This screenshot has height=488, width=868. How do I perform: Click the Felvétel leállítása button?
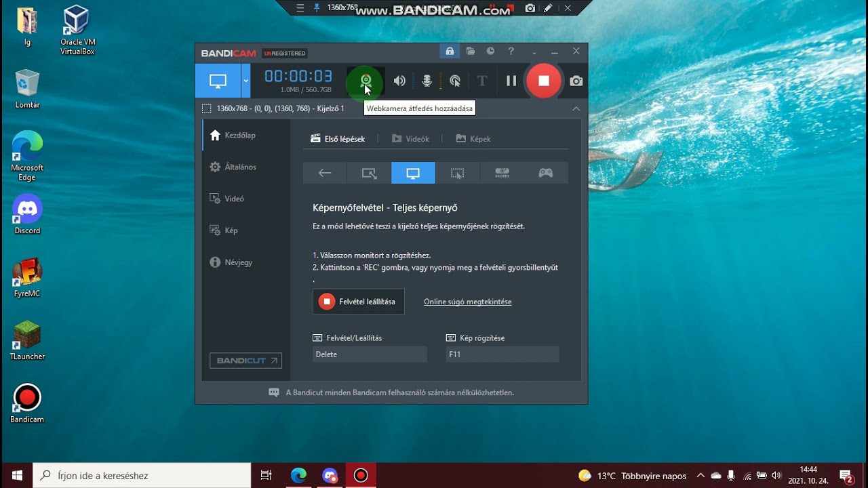[x=359, y=302]
